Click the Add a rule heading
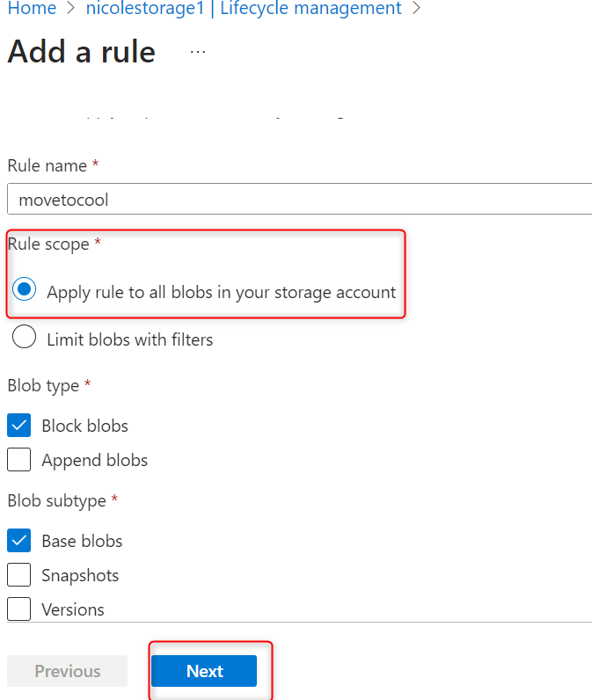The image size is (592, 700). click(x=82, y=52)
